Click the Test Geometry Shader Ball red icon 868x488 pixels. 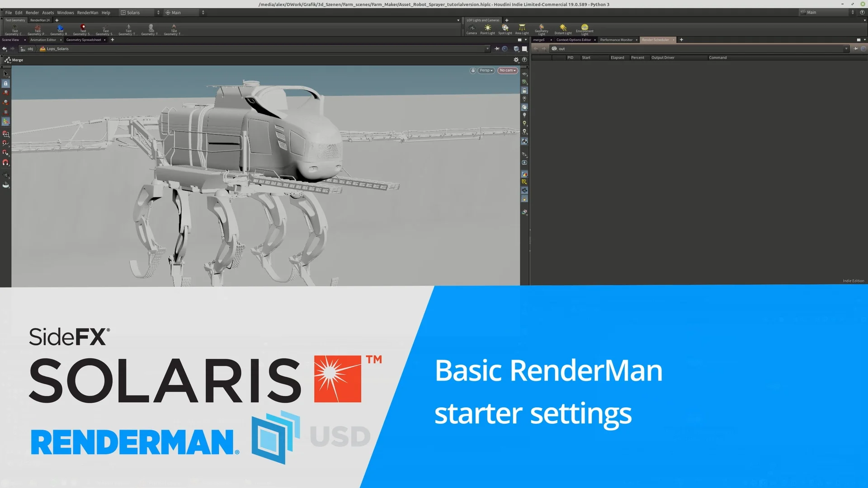tap(83, 30)
